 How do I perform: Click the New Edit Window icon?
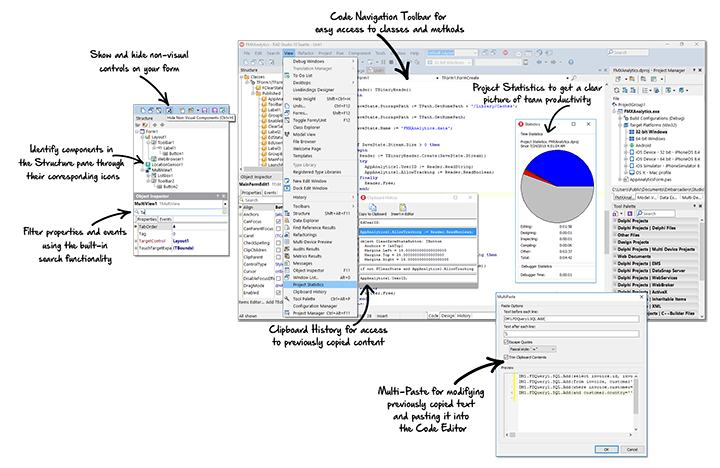pyautogui.click(x=287, y=181)
